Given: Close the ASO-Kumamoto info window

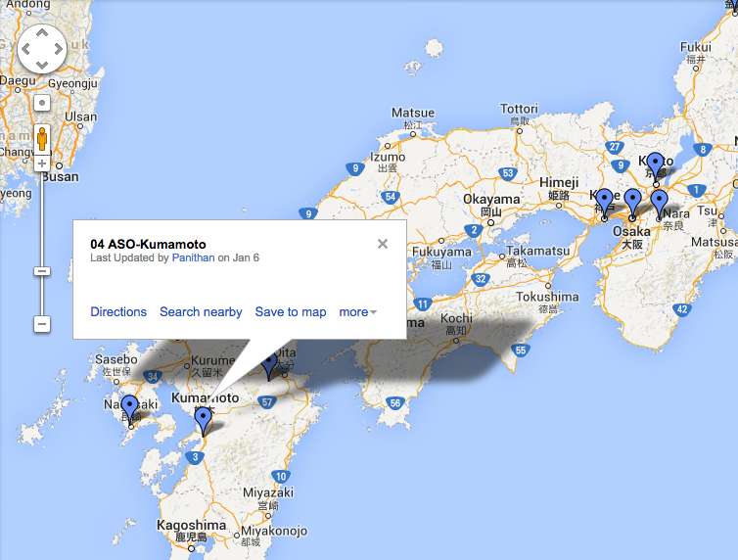Looking at the screenshot, I should click(383, 244).
